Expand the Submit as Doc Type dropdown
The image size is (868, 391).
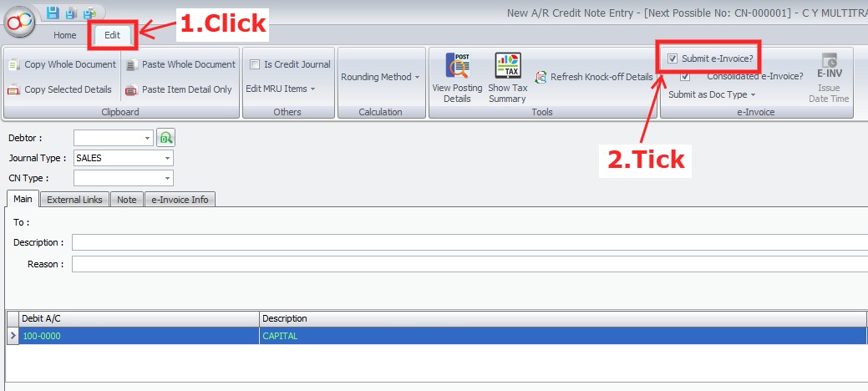(x=711, y=94)
